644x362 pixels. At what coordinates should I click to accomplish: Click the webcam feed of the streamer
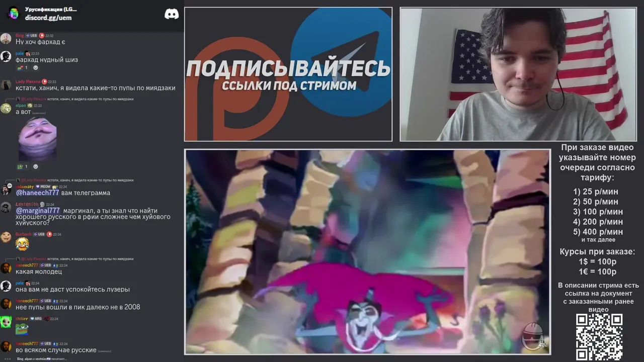click(x=518, y=74)
